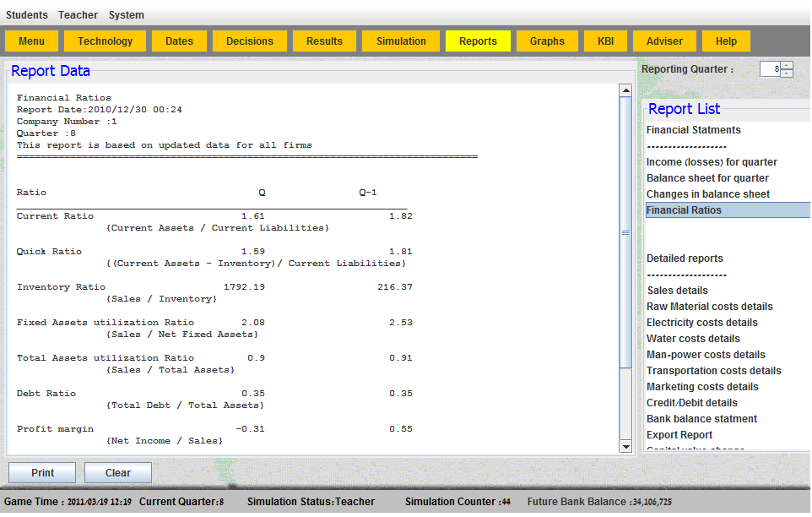Viewport: 812px width, 517px height.
Task: Open the Simulation tab
Action: click(x=401, y=41)
